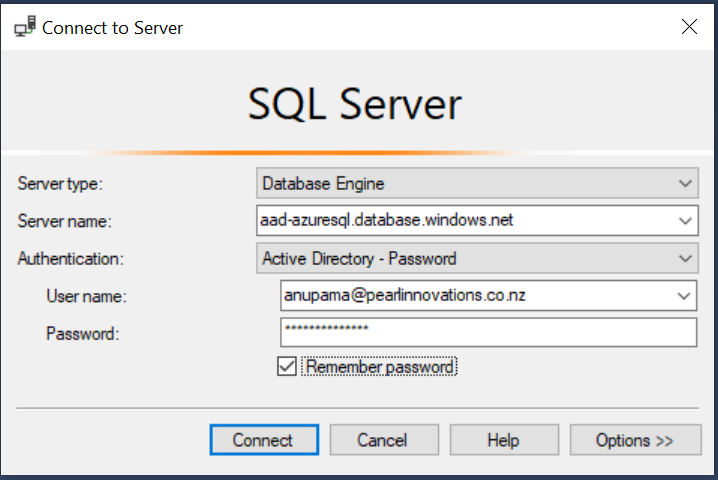Click the SQL Server banner heading
The image size is (718, 480).
click(355, 105)
